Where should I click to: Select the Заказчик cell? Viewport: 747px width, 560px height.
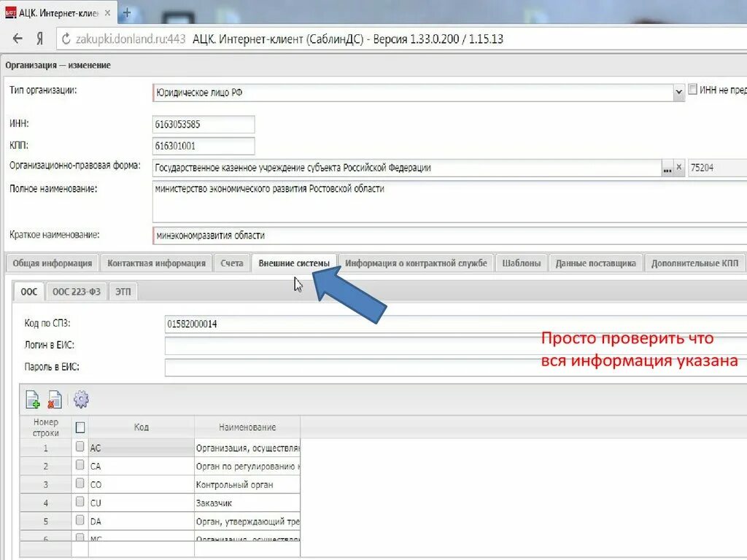tap(247, 503)
